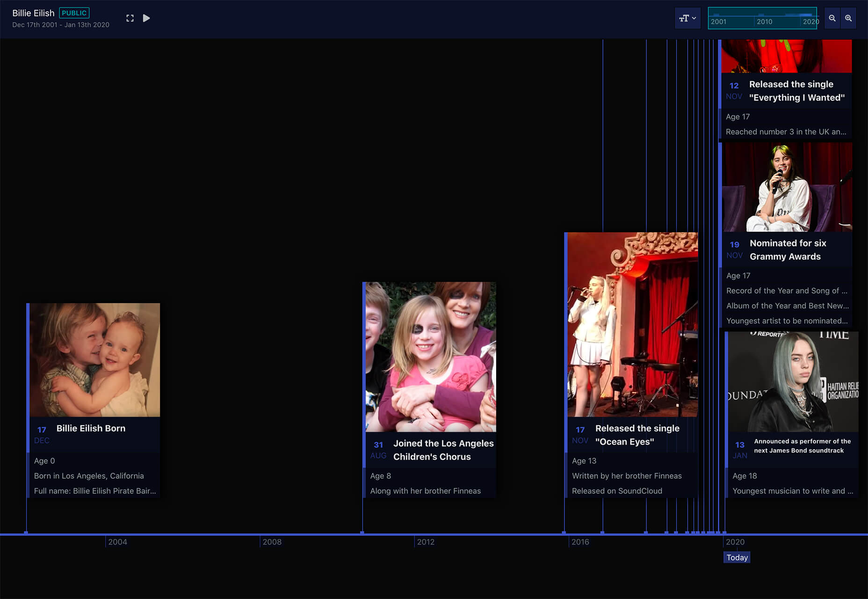
Task: Select the James Bond soundtrack event title
Action: coord(802,446)
